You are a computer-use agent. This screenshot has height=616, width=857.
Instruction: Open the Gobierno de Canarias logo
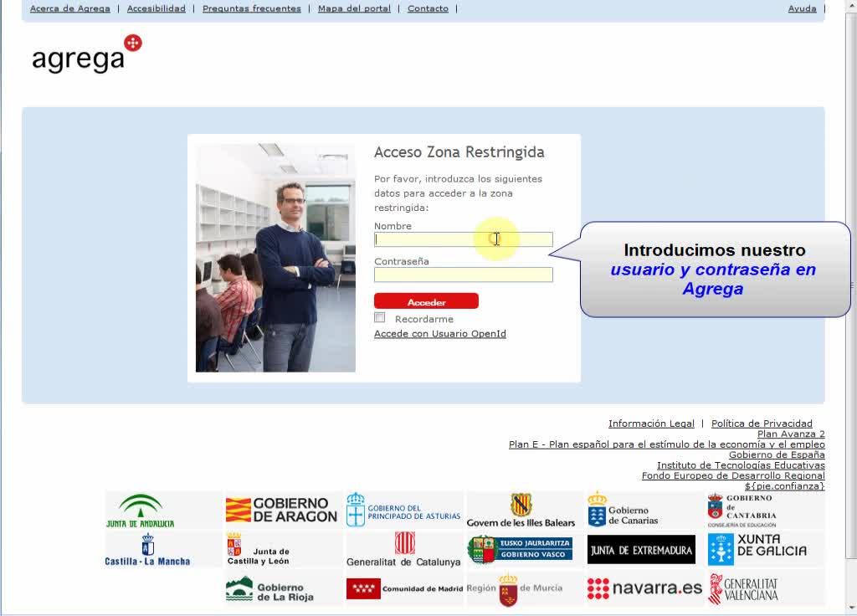click(x=623, y=510)
